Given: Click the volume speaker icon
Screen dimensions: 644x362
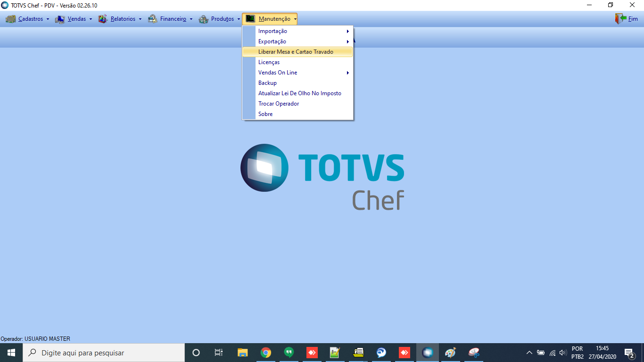Looking at the screenshot, I should [x=563, y=353].
